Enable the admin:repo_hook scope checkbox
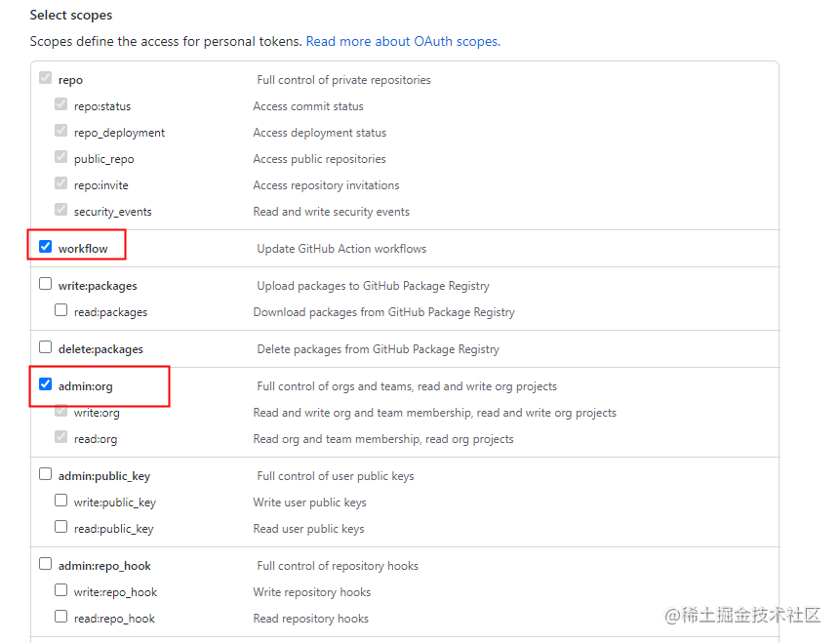 [x=46, y=564]
